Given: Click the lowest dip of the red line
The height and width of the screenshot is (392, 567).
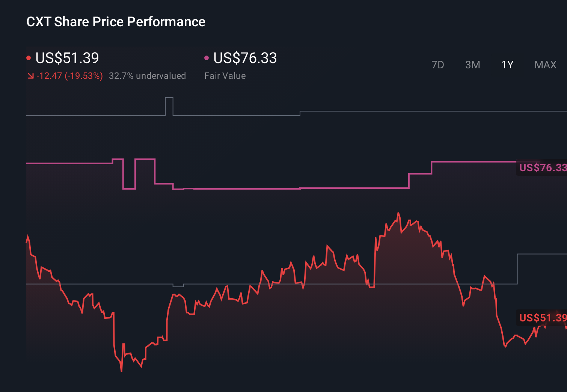Looking at the screenshot, I should coord(121,371).
